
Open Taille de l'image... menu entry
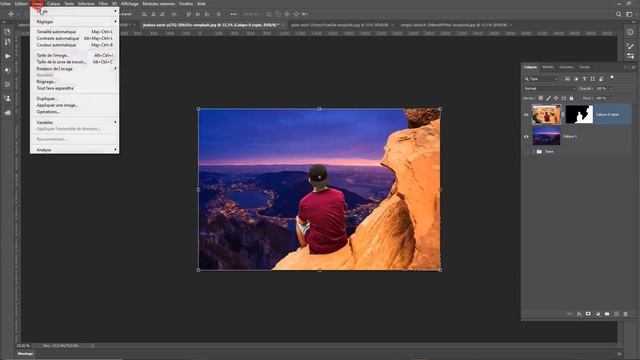74,55
